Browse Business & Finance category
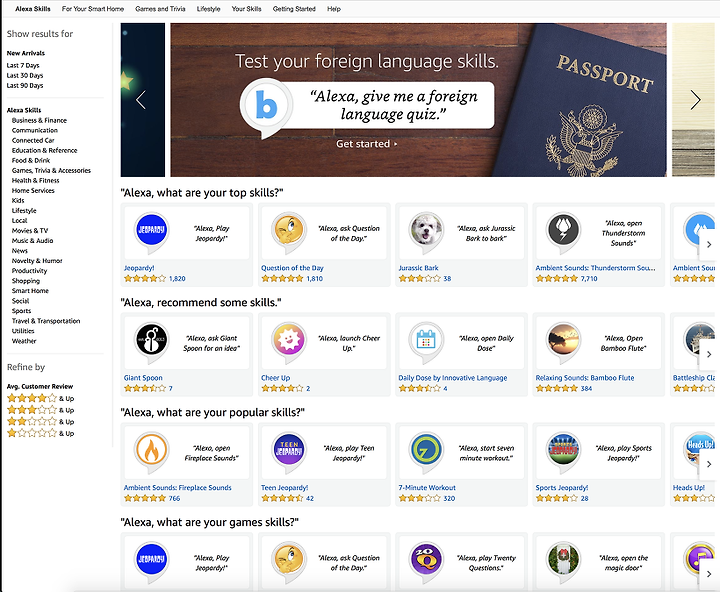 [x=39, y=120]
